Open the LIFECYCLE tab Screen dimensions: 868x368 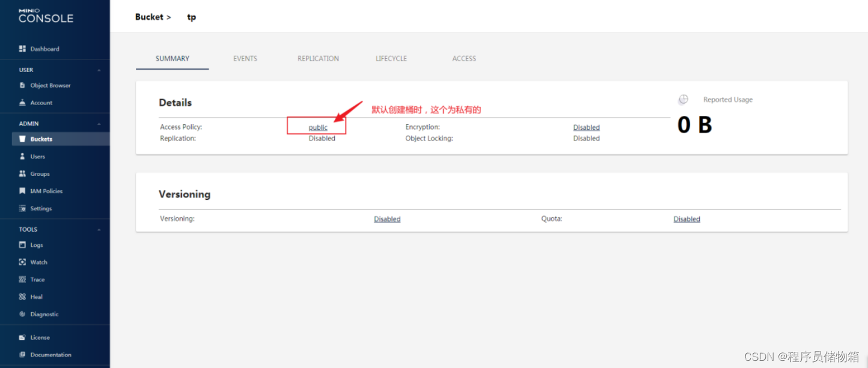tap(391, 58)
